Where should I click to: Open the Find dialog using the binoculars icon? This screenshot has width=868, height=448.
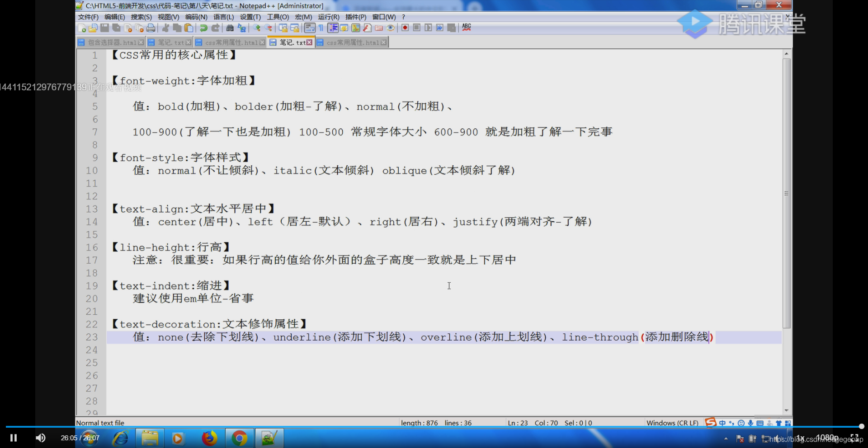[230, 28]
